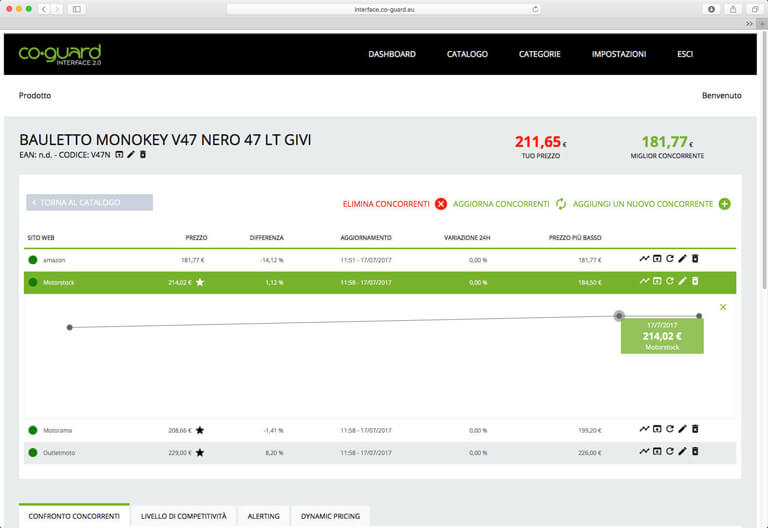
Task: Click the co-guard logo
Action: coord(60,54)
